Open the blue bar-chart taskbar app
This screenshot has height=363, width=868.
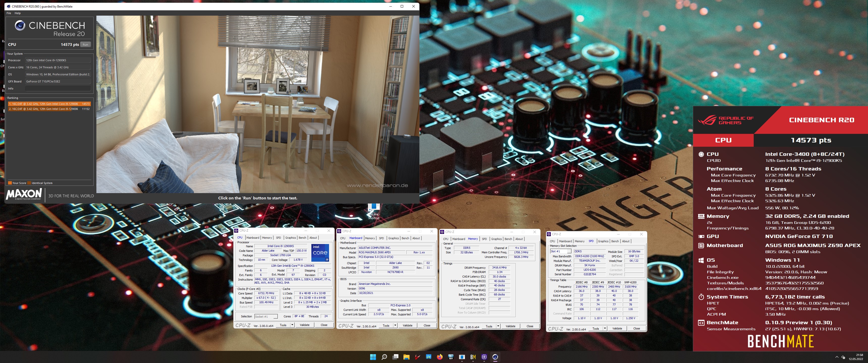[x=429, y=357]
